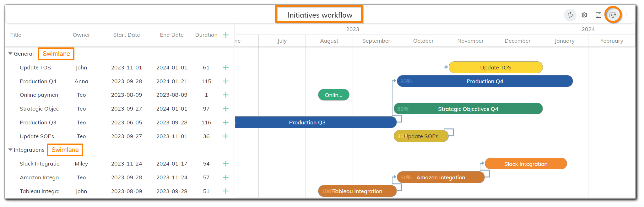
Task: Click Tableau Integration title in the table
Action: pyautogui.click(x=39, y=191)
